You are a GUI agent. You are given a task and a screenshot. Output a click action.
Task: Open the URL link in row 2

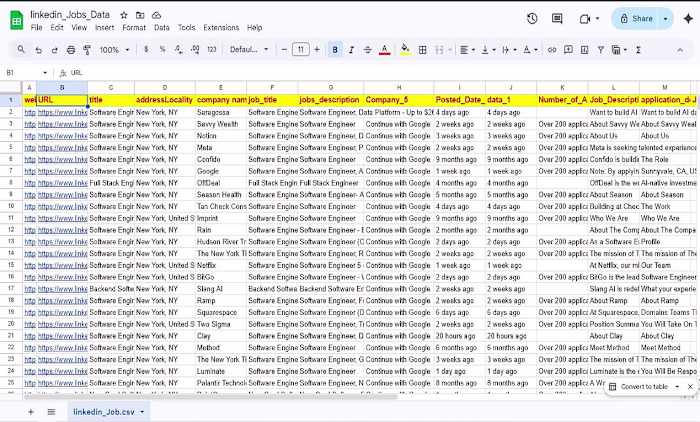point(62,112)
